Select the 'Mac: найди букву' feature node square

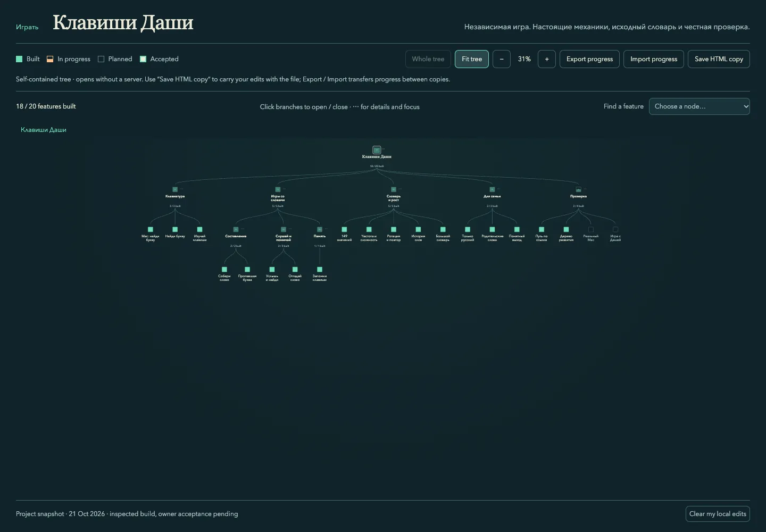pyautogui.click(x=151, y=229)
